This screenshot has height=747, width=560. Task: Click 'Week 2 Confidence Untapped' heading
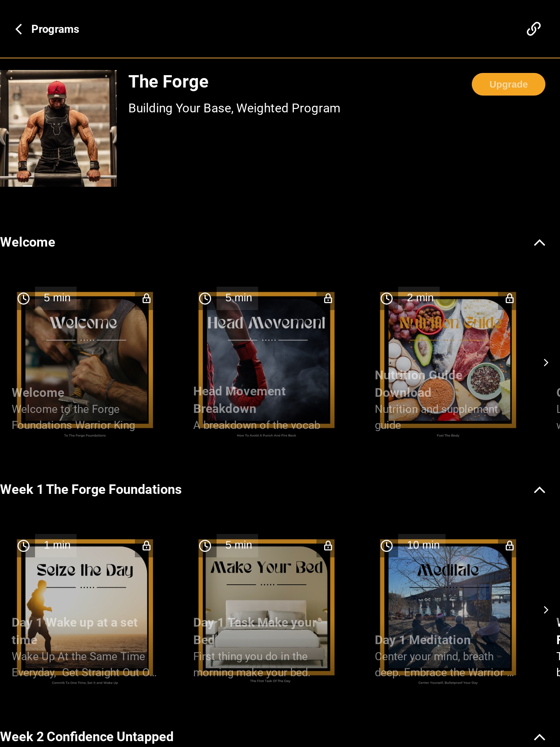[x=87, y=737]
